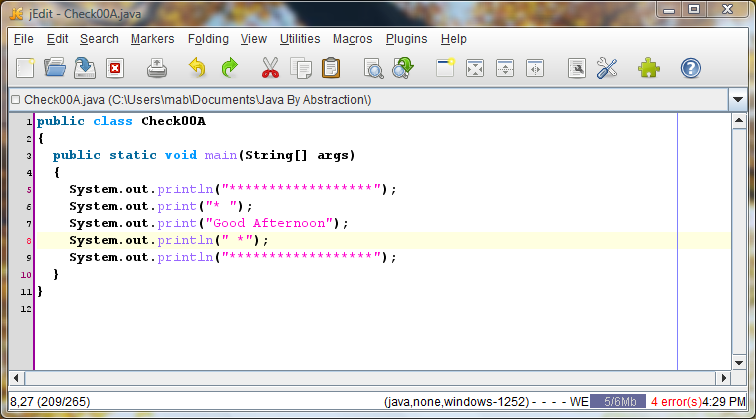This screenshot has width=756, height=419.
Task: Open the File menu
Action: 24,39
